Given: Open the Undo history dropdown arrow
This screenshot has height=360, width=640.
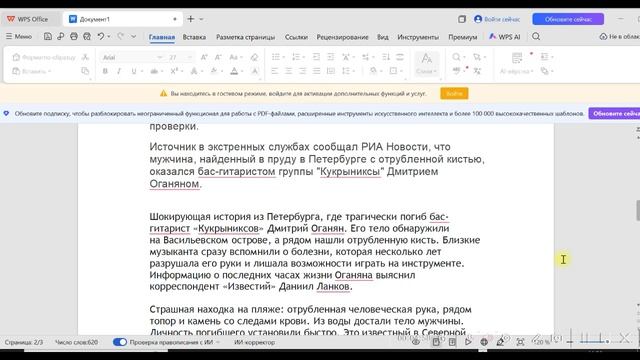Looking at the screenshot, I should tap(109, 37).
